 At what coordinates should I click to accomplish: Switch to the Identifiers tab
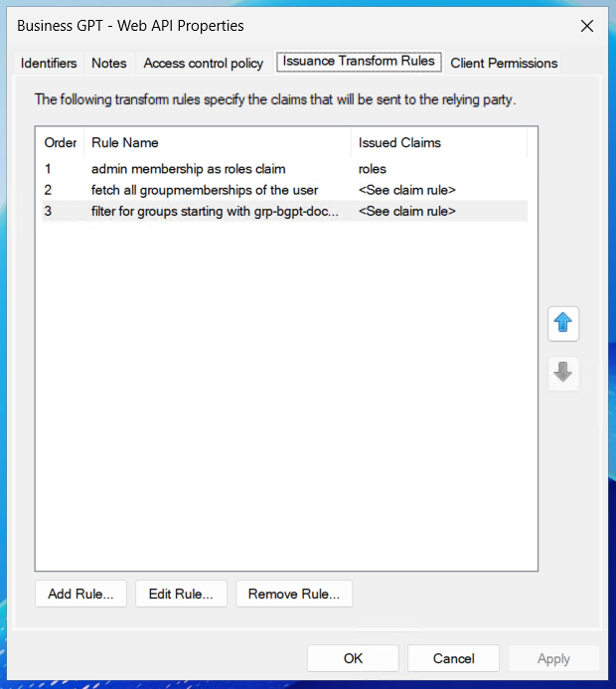pyautogui.click(x=49, y=64)
